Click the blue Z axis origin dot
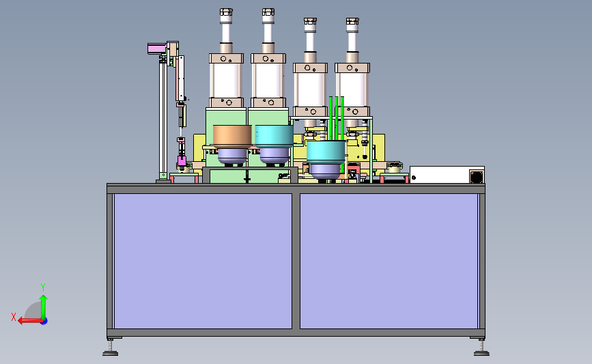Viewport: 592px width, 364px height. point(44,322)
